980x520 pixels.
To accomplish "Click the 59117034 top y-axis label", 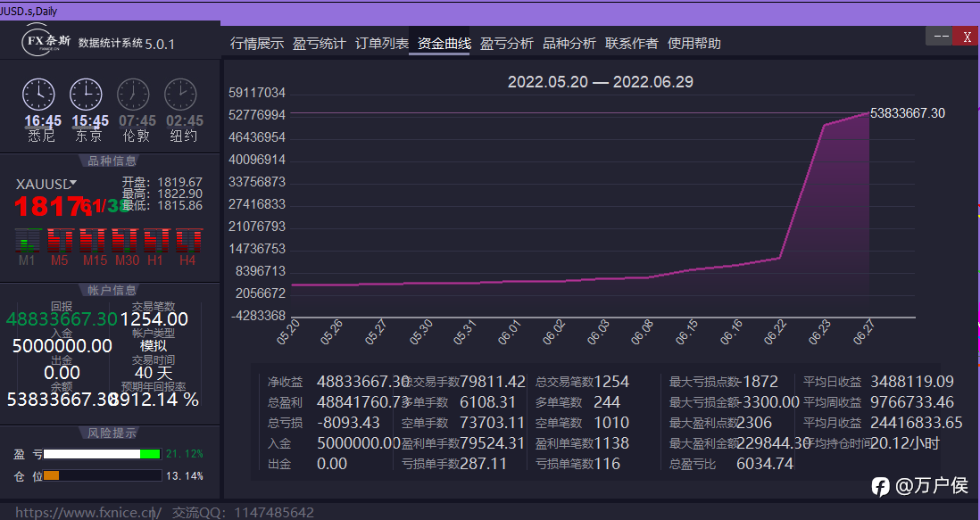I will [x=257, y=93].
